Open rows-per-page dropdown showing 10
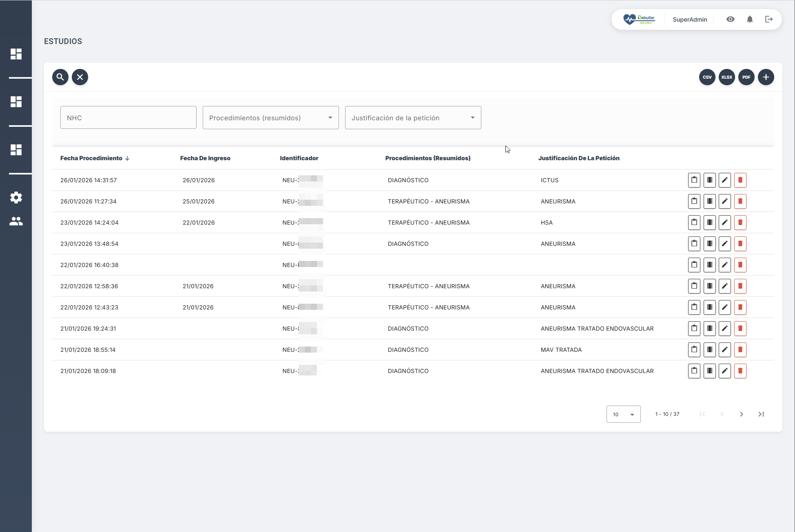This screenshot has width=795, height=532. click(623, 414)
